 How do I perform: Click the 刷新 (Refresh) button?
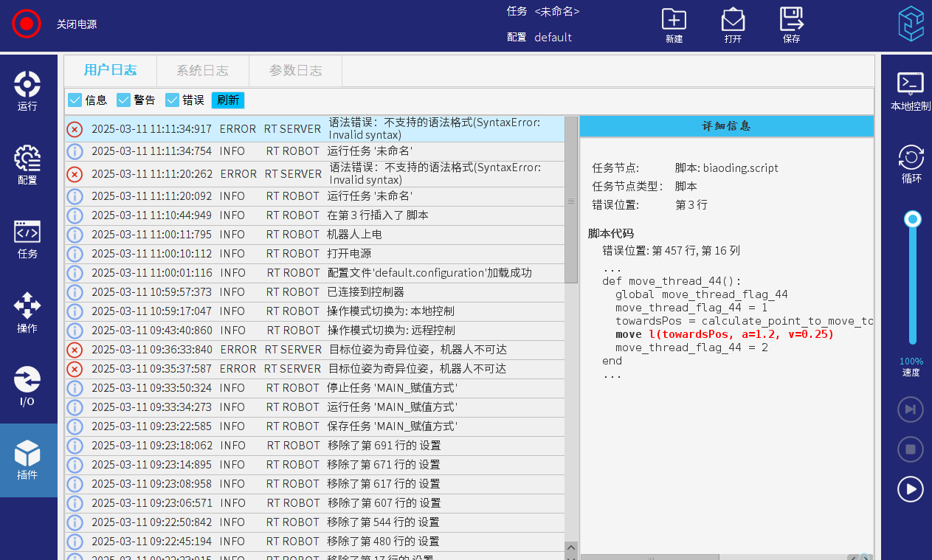[x=228, y=100]
